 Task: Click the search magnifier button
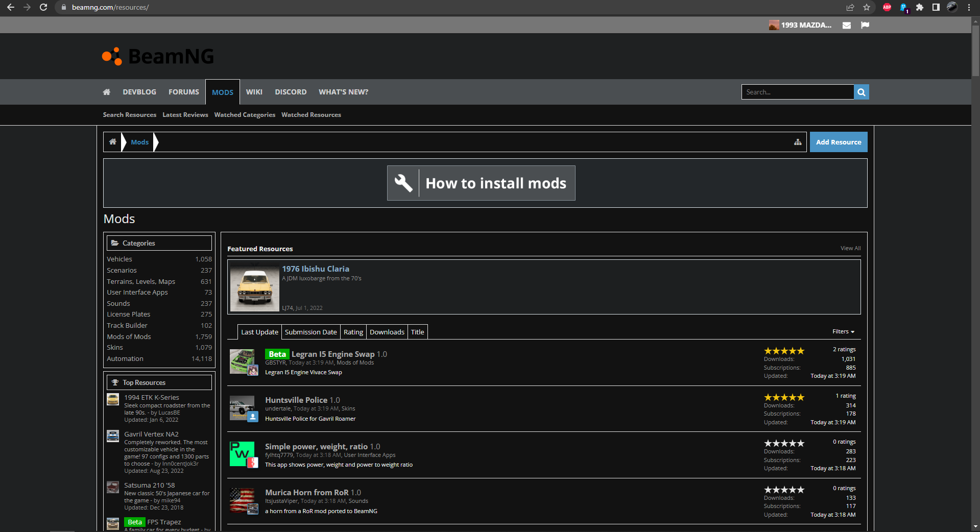point(862,92)
